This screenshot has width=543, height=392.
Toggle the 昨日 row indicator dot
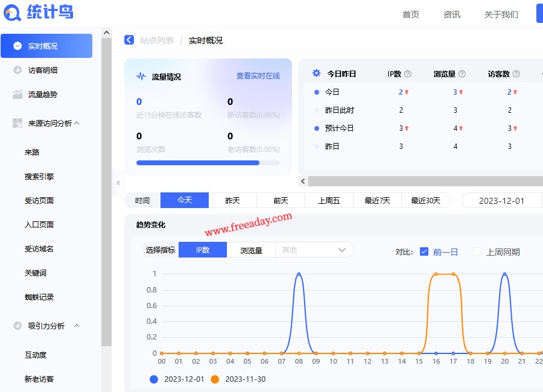tap(317, 147)
